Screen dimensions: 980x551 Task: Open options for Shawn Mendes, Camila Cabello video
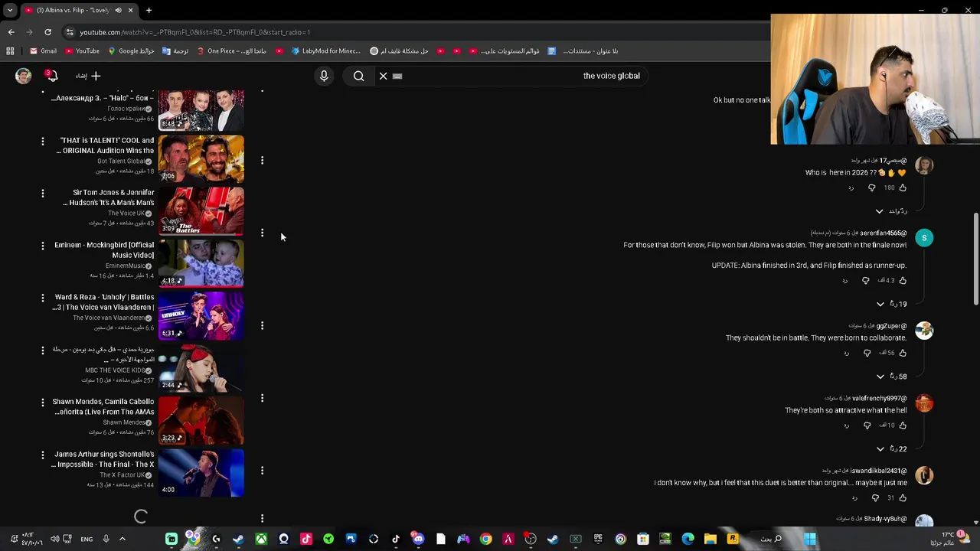pyautogui.click(x=43, y=402)
